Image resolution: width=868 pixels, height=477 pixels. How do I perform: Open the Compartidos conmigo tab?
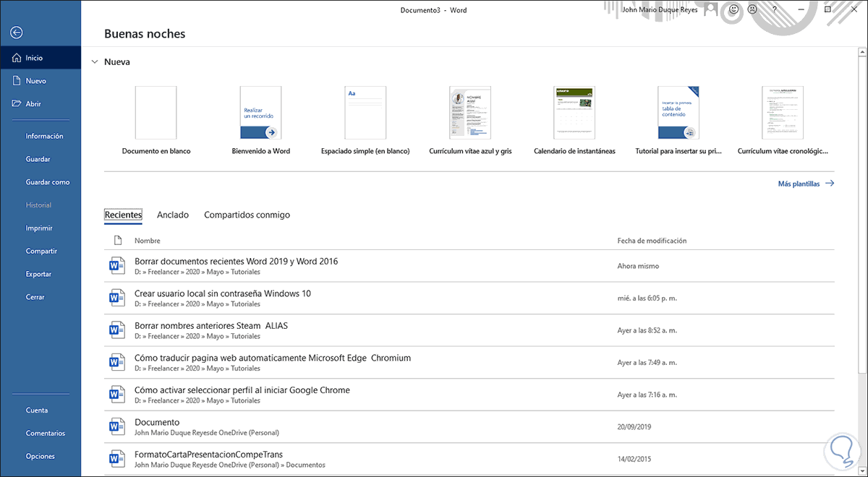click(x=247, y=215)
